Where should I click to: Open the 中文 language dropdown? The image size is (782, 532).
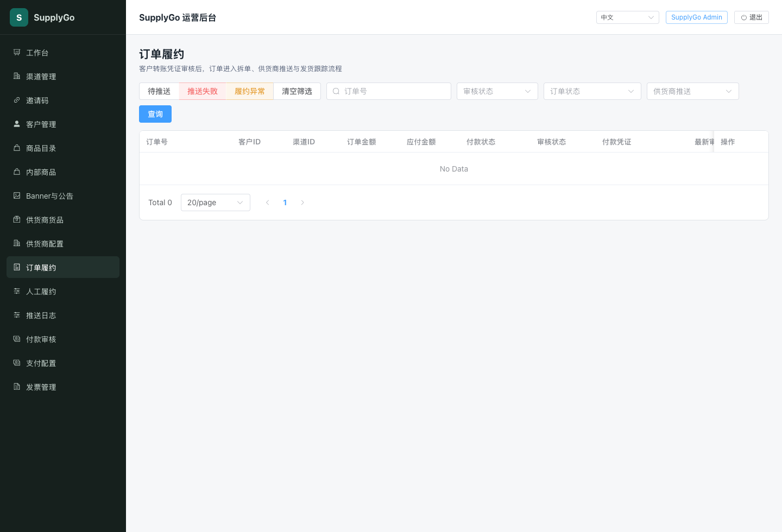[628, 17]
